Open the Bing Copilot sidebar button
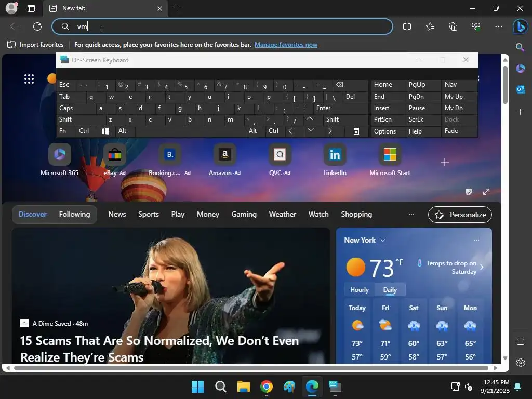 pos(520,26)
